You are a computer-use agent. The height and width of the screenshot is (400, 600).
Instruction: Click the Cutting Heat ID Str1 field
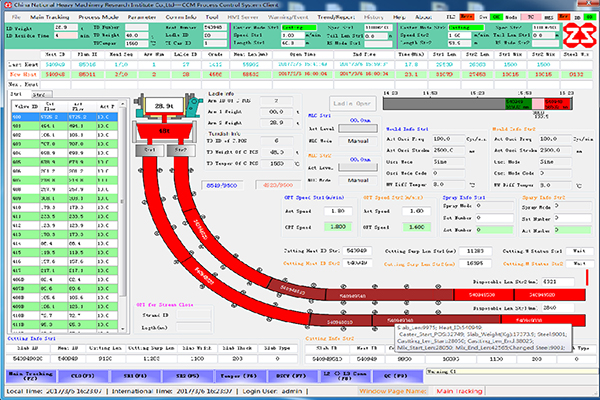pyautogui.click(x=357, y=251)
